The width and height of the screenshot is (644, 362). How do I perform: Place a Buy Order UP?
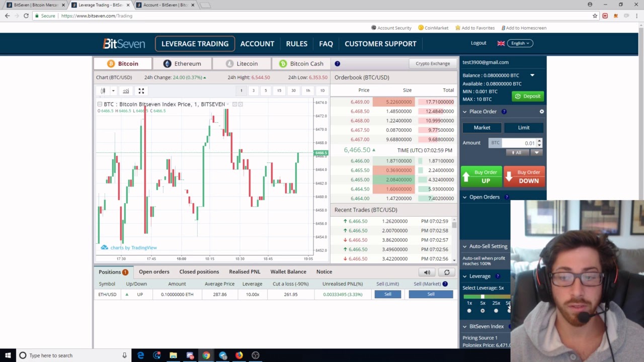481,176
